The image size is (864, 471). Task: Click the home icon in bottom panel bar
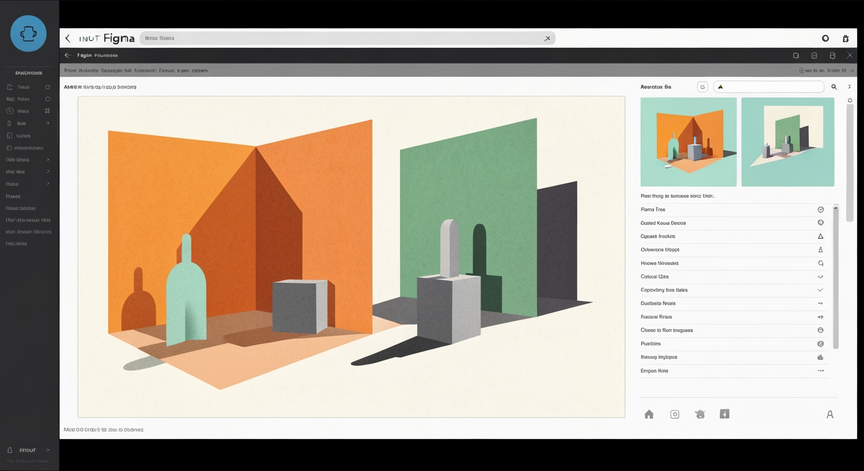(649, 414)
